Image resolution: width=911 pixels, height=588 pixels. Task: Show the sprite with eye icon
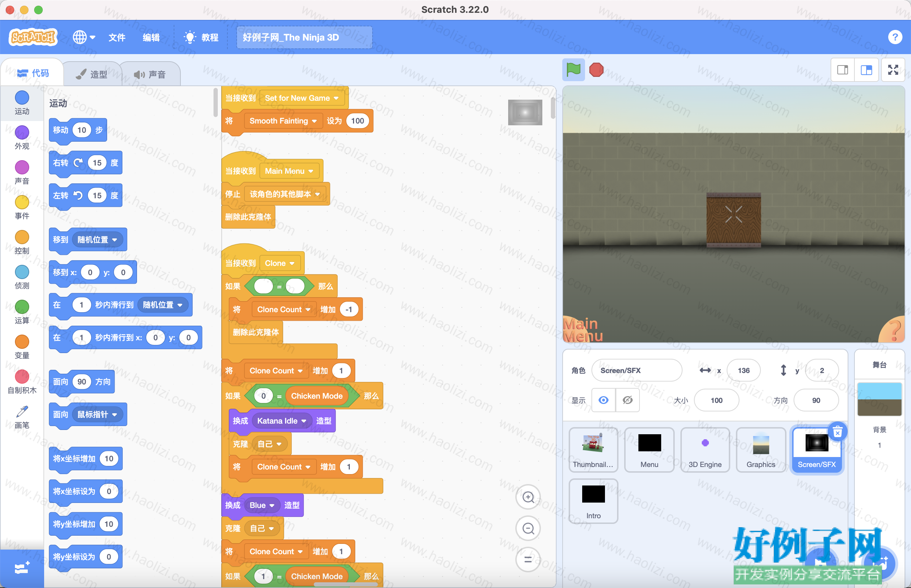tap(604, 400)
